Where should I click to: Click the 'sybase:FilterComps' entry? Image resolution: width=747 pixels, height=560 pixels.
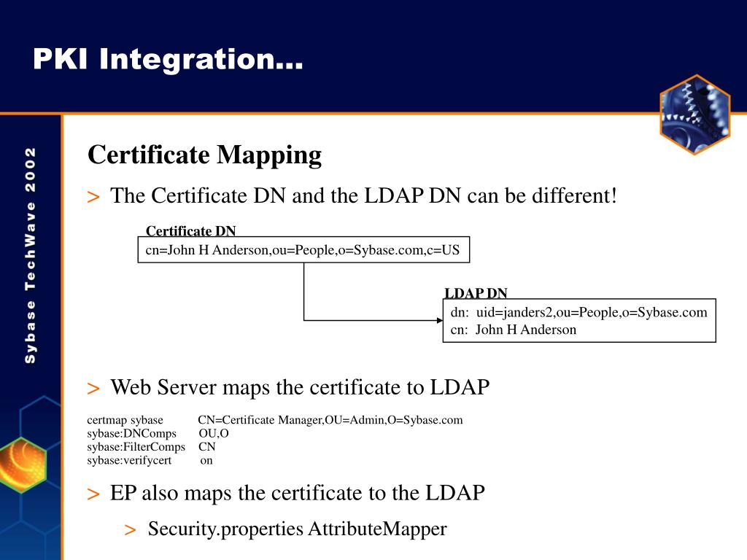tap(136, 447)
